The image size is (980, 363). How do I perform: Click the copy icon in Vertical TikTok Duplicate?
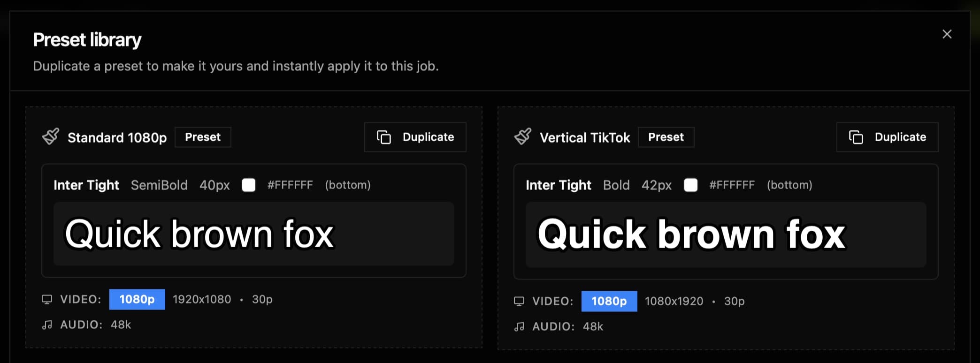(856, 137)
